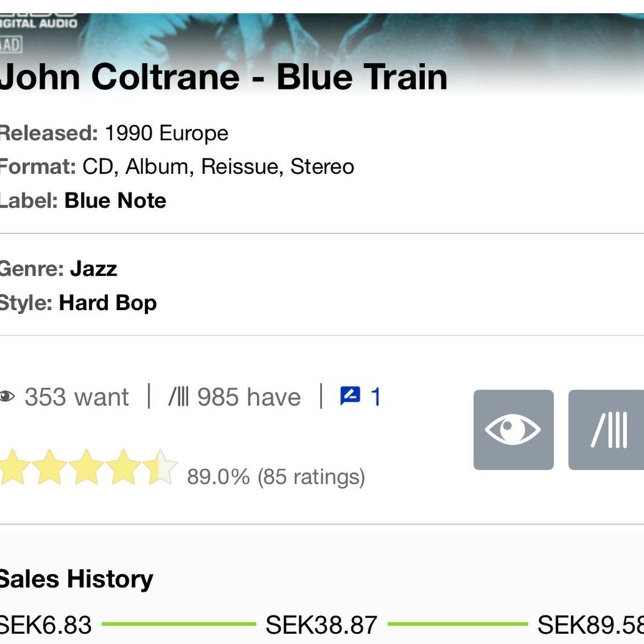The height and width of the screenshot is (644, 644).
Task: View the 85 ratings percentage text
Action: pos(275,477)
